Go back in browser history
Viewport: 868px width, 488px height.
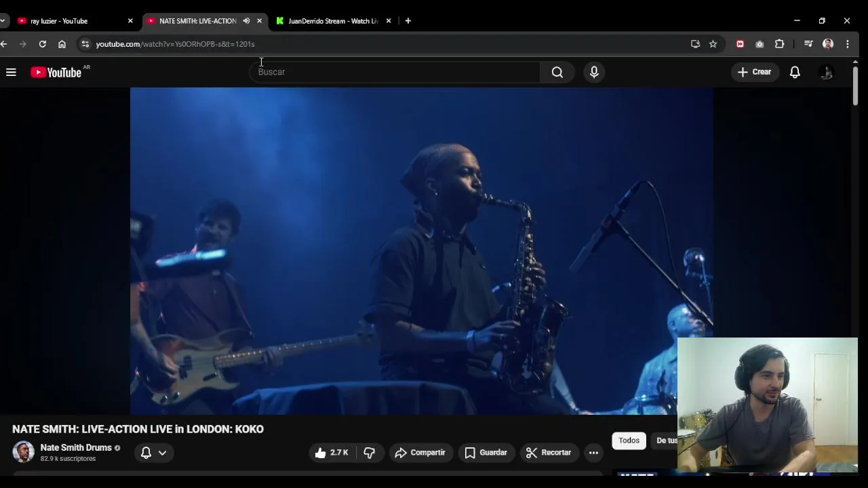[x=4, y=44]
